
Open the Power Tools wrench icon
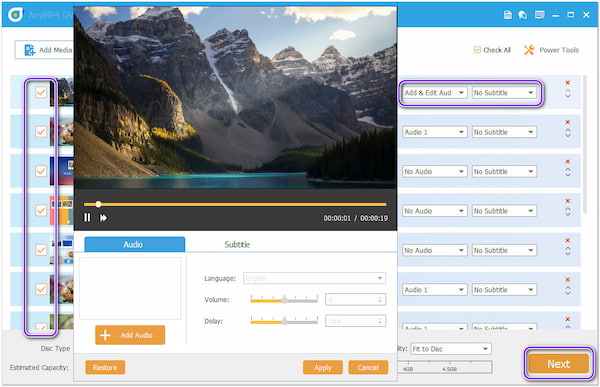pos(529,50)
